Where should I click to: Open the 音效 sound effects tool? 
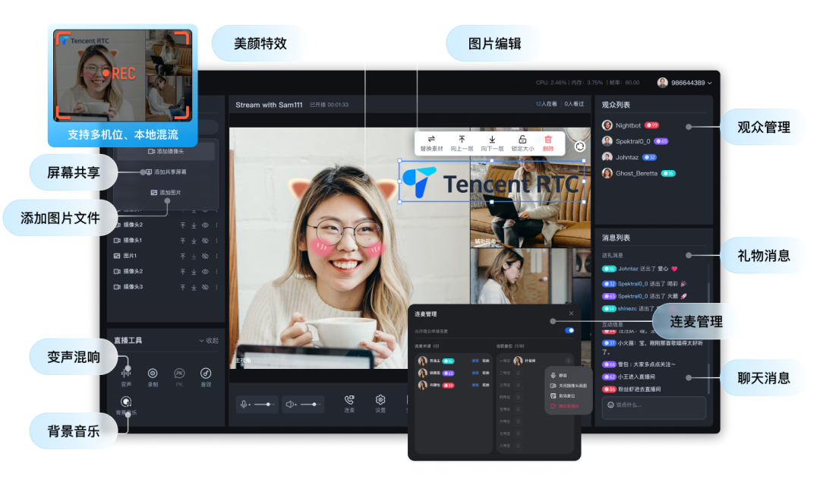[x=206, y=376]
